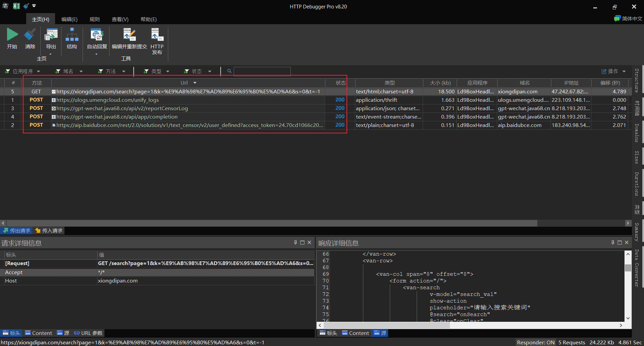Click the refresh arrows icon in title bar
644x346 pixels.
[x=5, y=6]
